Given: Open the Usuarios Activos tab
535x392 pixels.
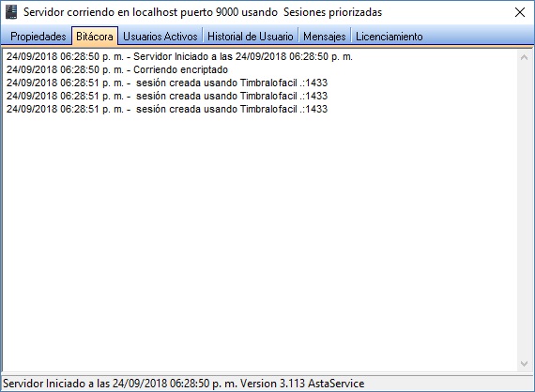Looking at the screenshot, I should (x=160, y=37).
